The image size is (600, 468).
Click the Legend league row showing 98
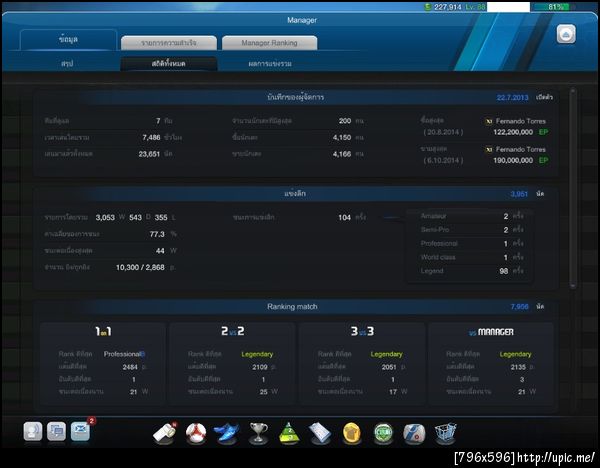coord(470,271)
